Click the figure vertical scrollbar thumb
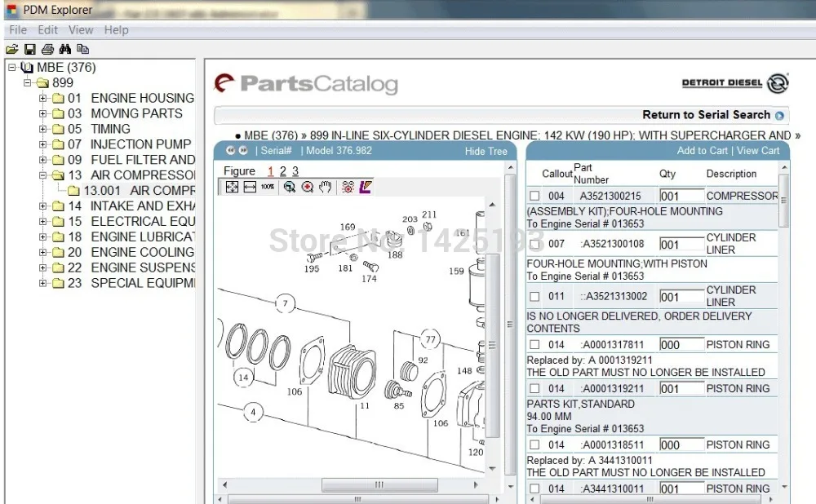Image resolution: width=816 pixels, height=504 pixels. tap(492, 345)
